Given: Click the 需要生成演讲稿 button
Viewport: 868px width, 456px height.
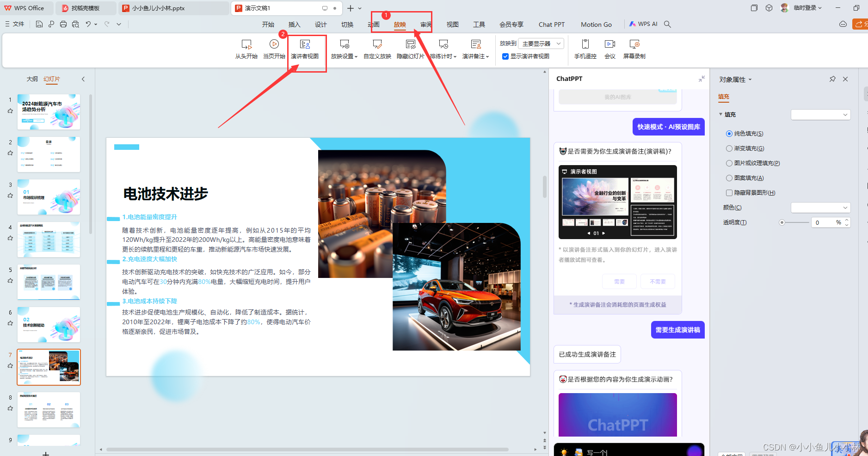Looking at the screenshot, I should coord(677,330).
